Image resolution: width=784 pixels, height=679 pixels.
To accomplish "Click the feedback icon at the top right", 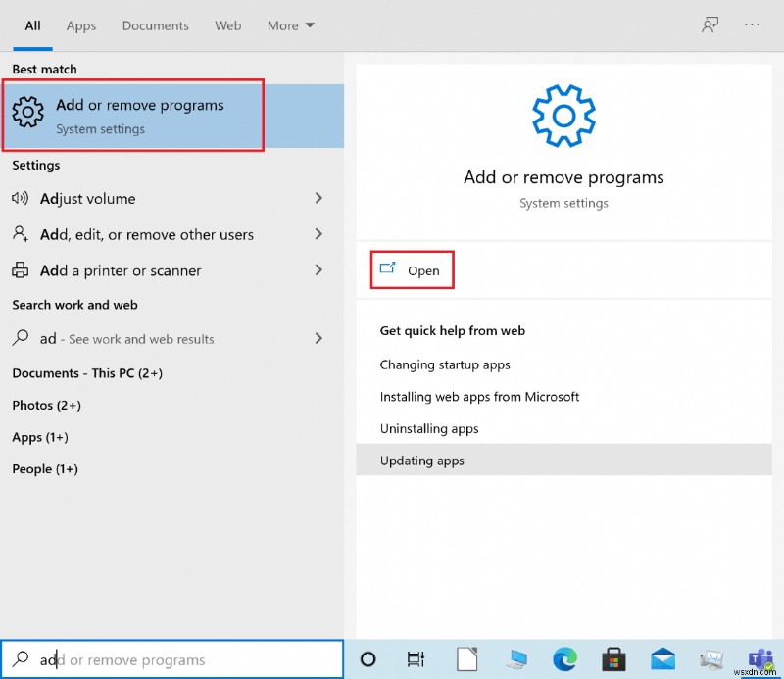I will [x=710, y=25].
